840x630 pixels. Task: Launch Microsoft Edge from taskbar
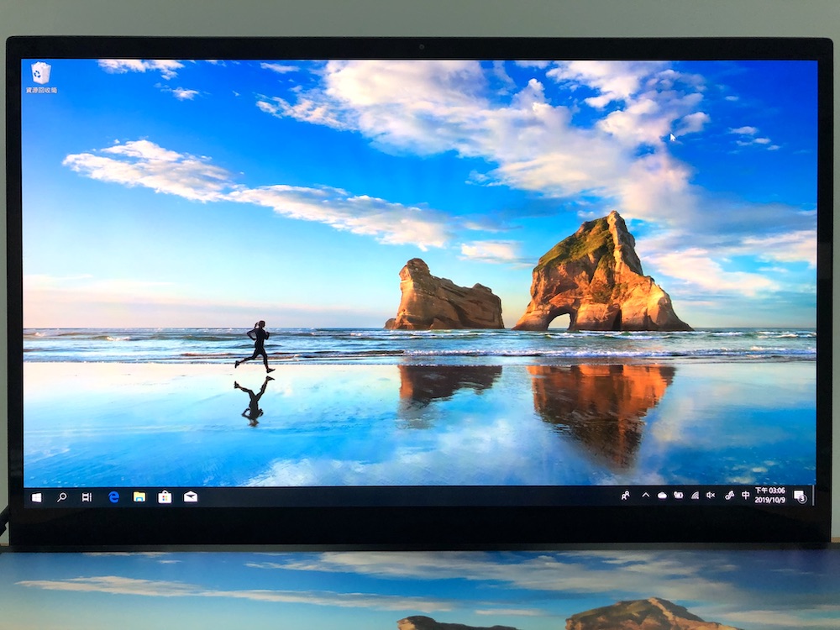pyautogui.click(x=113, y=497)
